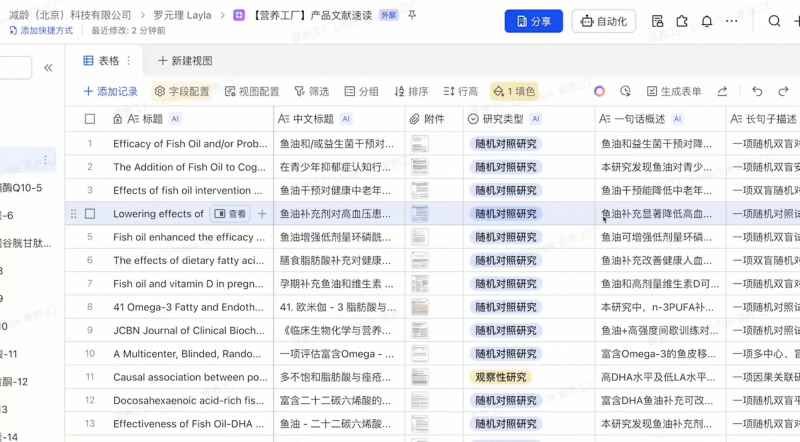Tick the select-all checkbox in header
800x442 pixels.
click(x=90, y=119)
